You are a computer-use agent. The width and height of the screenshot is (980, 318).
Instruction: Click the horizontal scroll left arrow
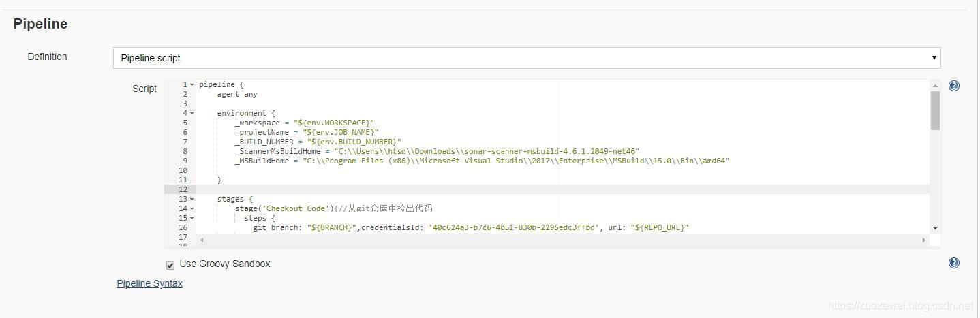pyautogui.click(x=202, y=240)
